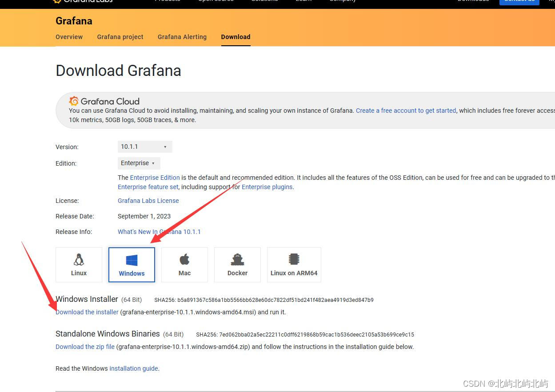The width and height of the screenshot is (555, 392).
Task: Click the Windows Installer heading
Action: pyautogui.click(x=87, y=299)
